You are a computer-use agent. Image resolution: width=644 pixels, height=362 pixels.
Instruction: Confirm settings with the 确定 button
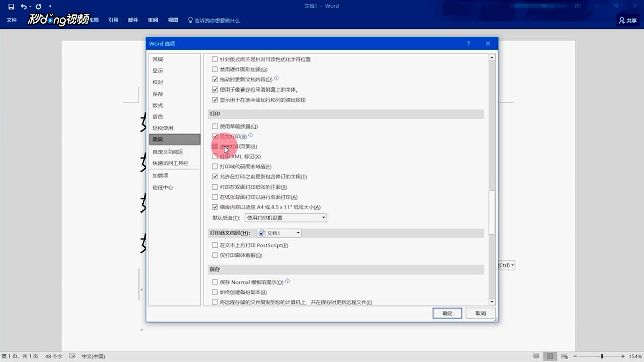pos(447,313)
